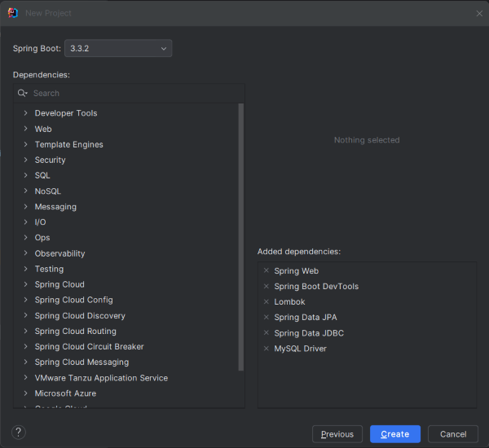Open help with the question mark icon
The image size is (489, 448).
click(x=19, y=433)
